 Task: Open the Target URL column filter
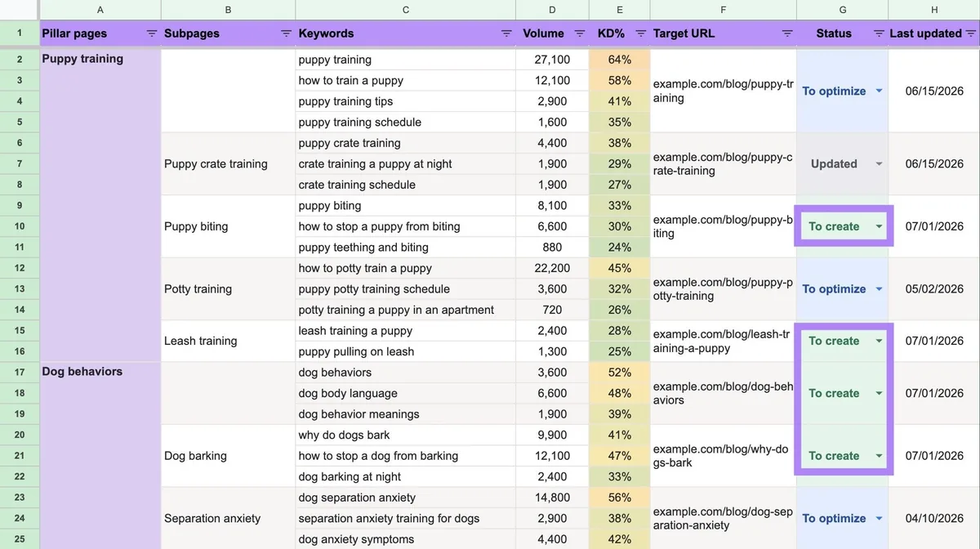click(787, 33)
